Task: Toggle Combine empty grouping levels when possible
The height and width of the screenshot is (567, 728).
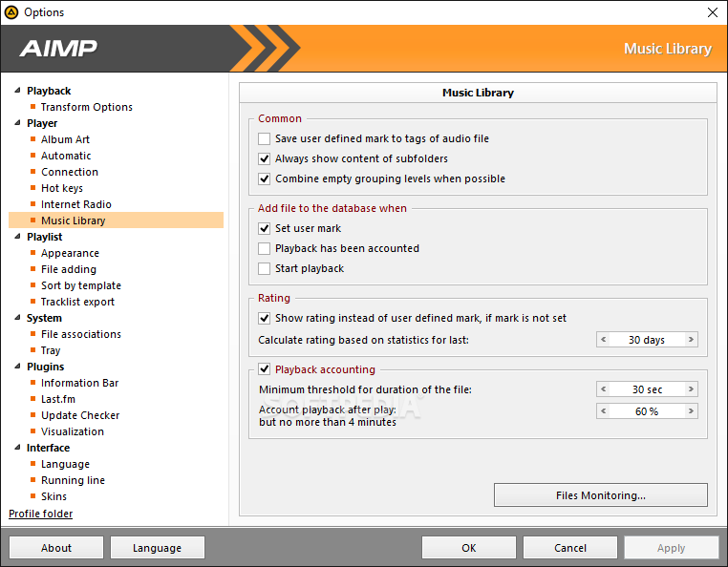Action: pos(265,178)
